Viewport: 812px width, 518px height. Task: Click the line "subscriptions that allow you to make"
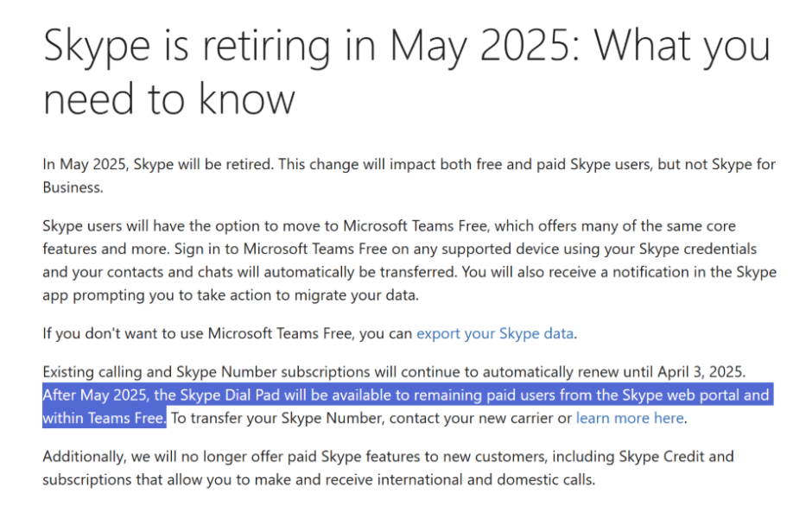319,480
